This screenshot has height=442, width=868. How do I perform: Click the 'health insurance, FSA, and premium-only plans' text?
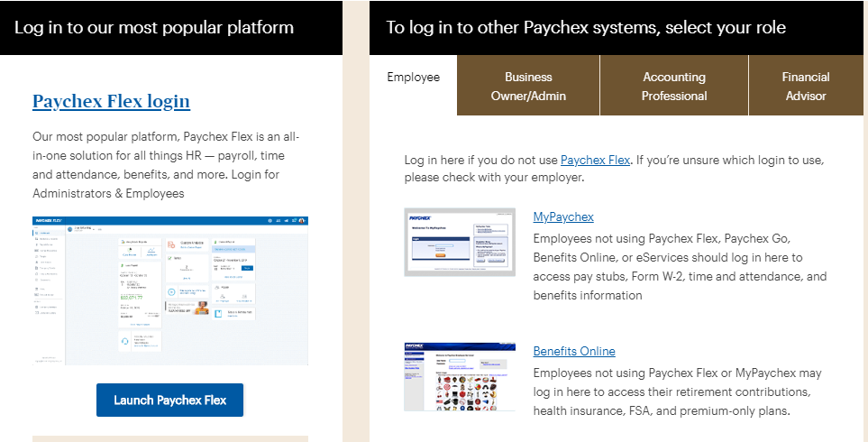661,411
